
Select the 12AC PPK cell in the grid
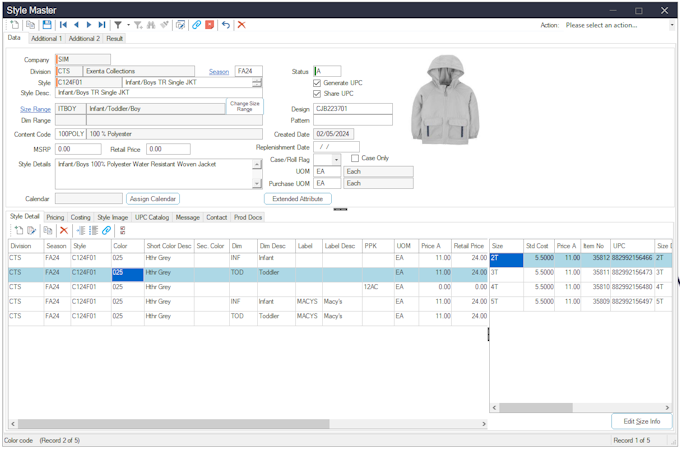click(378, 287)
